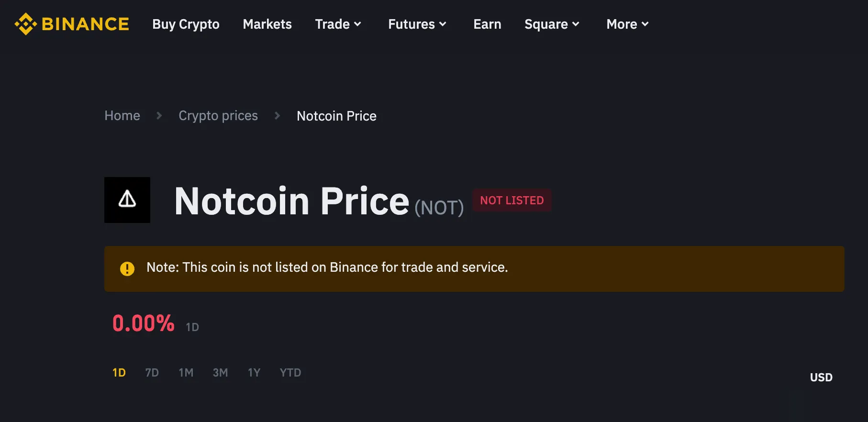
Task: Click the breadcrumb arrow after Home
Action: [159, 116]
